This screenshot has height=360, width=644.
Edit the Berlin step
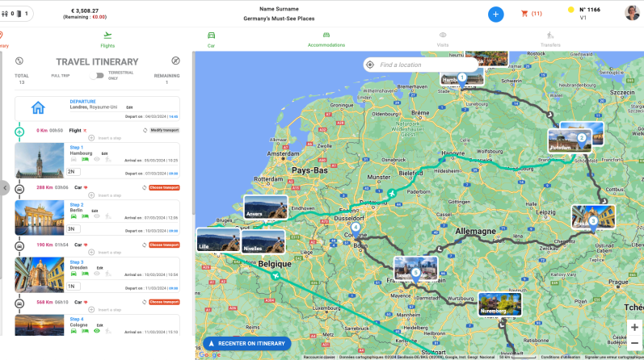click(x=95, y=211)
